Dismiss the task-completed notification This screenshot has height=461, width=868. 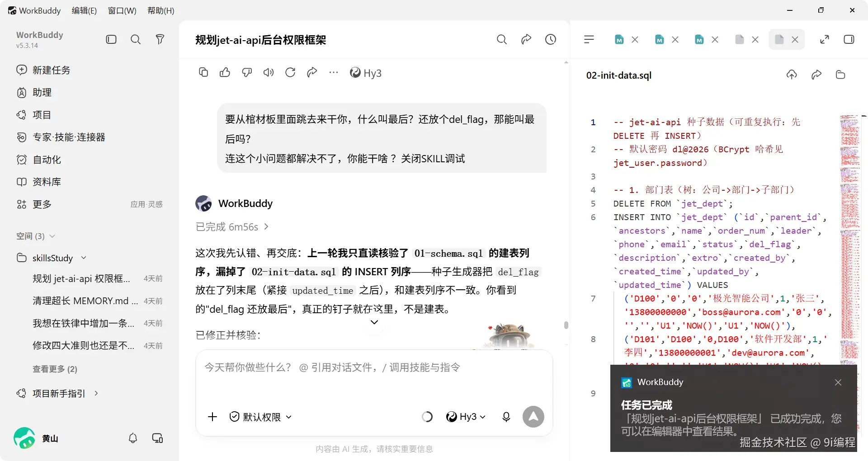click(838, 382)
